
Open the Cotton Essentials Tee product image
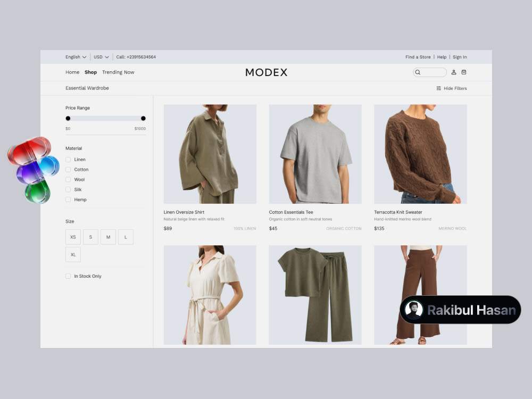coord(315,154)
